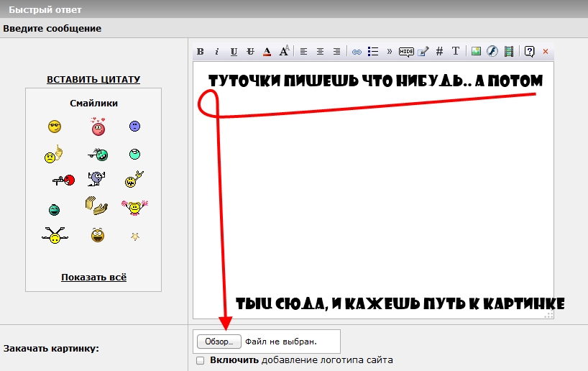Open the help question mark icon

529,51
